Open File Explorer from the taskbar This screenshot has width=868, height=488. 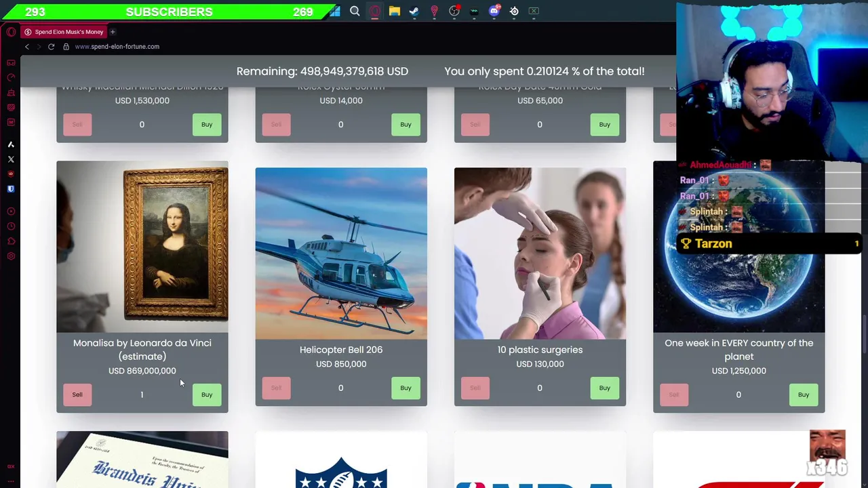[x=395, y=11]
